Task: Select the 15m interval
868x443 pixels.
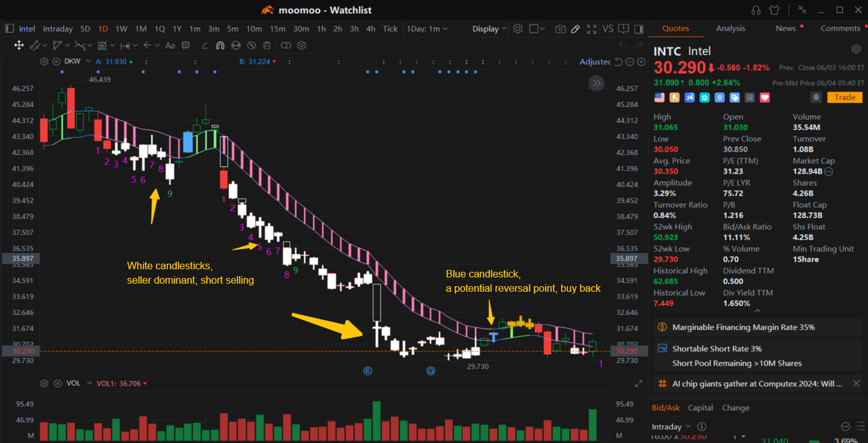Action: [x=277, y=28]
